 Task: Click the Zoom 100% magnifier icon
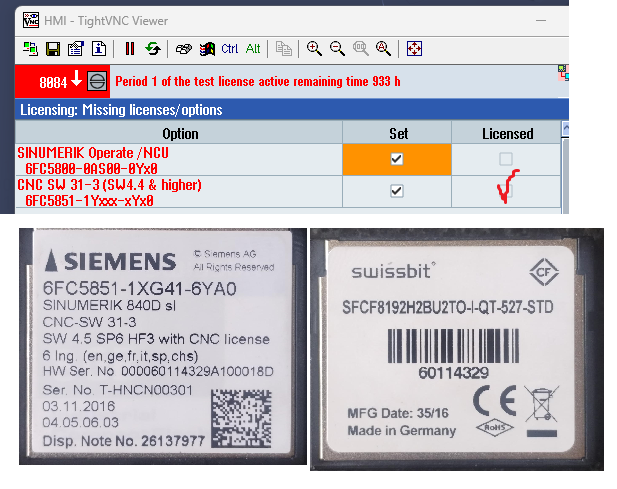coord(360,49)
